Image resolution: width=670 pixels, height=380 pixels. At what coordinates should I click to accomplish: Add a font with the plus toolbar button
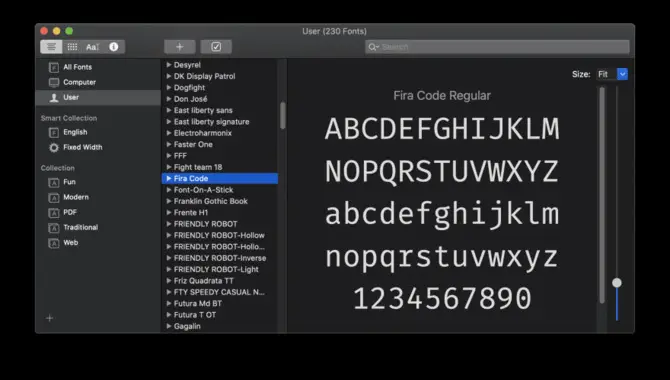(x=180, y=47)
